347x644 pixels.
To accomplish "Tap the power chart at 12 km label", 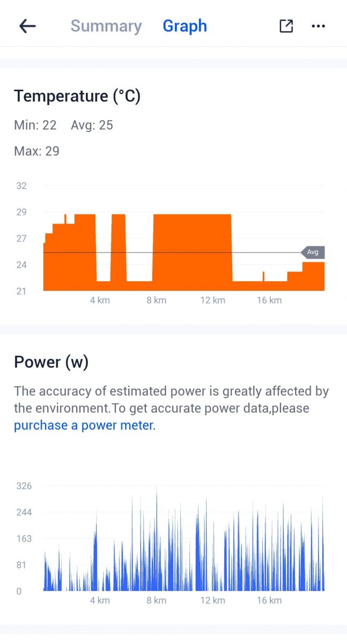I will pyautogui.click(x=213, y=600).
